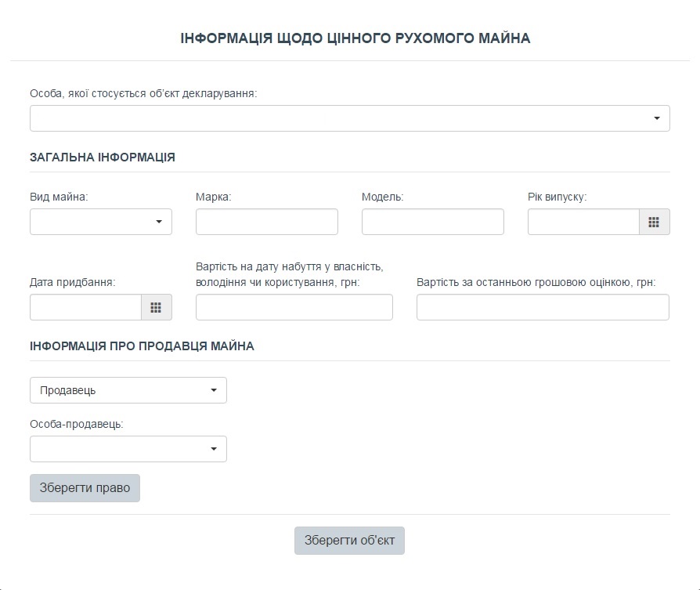Open the calendar picker for Рік випуску
Image resolution: width=700 pixels, height=590 pixels.
[654, 222]
